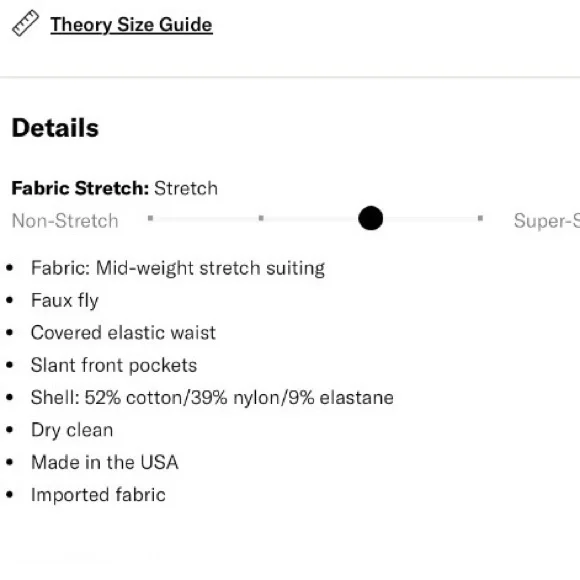Click the Faux fly bullet item

[x=65, y=300]
